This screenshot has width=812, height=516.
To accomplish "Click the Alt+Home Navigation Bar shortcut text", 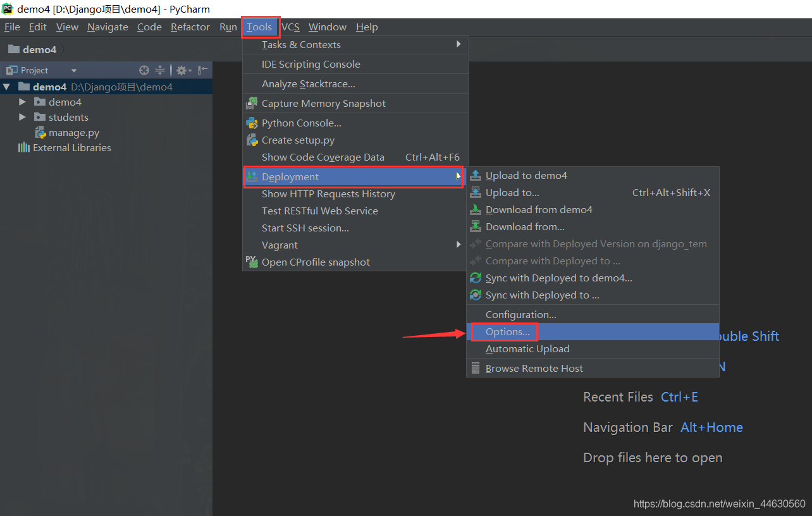I will pos(711,427).
